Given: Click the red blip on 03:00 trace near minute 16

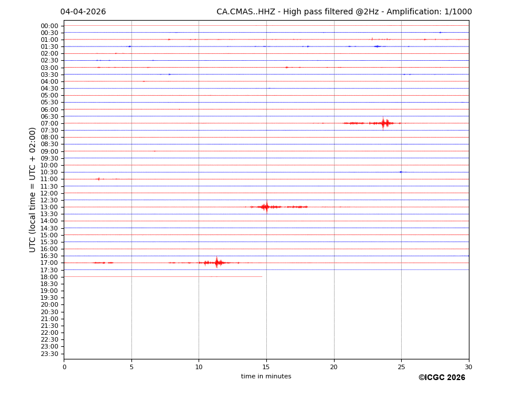Looking at the screenshot, I should tap(286, 68).
